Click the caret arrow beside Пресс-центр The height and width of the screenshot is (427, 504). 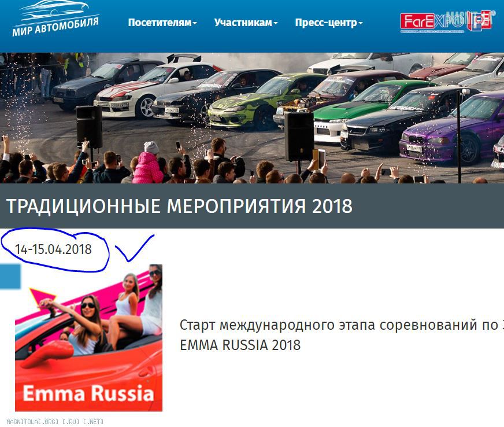click(x=360, y=23)
